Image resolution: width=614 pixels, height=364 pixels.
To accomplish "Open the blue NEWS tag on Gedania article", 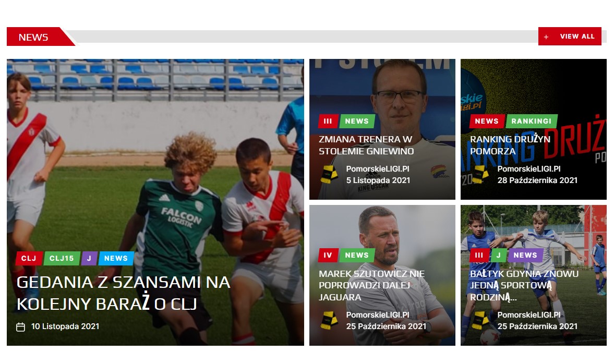I will click(116, 258).
